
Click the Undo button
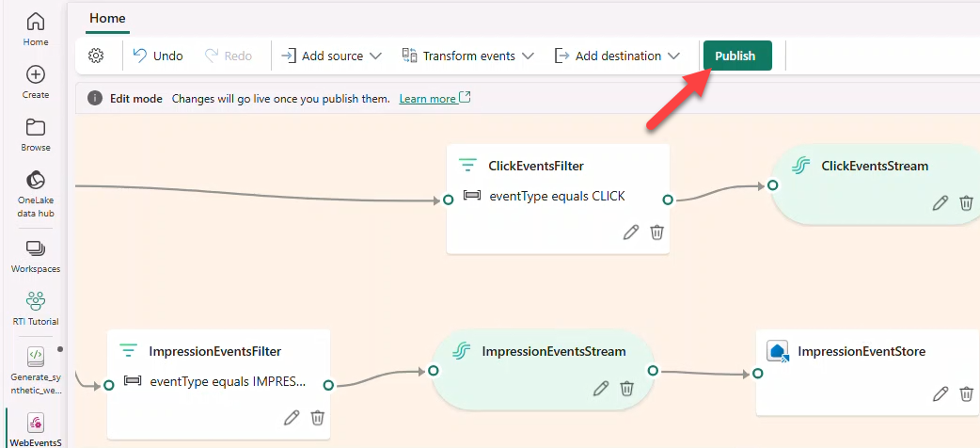pos(158,56)
